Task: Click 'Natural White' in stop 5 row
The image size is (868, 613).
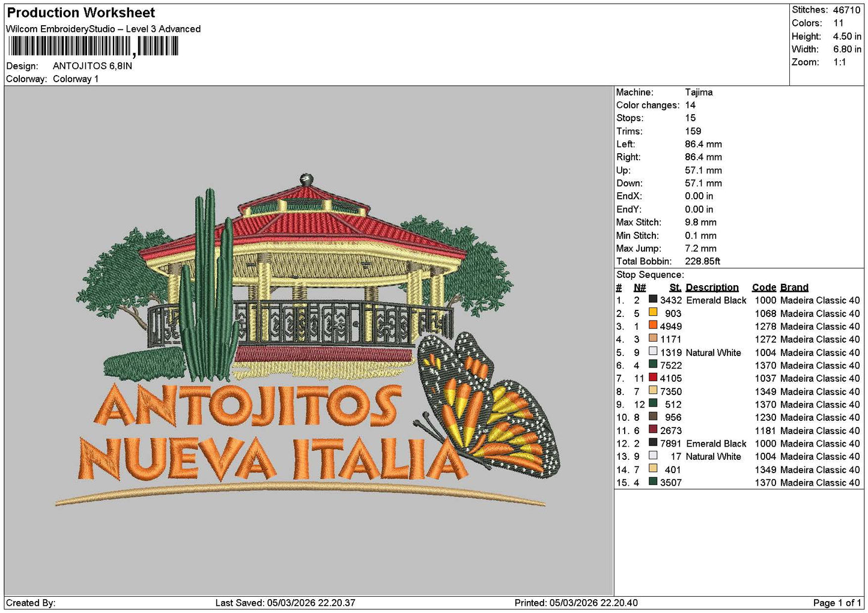Action: (x=714, y=353)
